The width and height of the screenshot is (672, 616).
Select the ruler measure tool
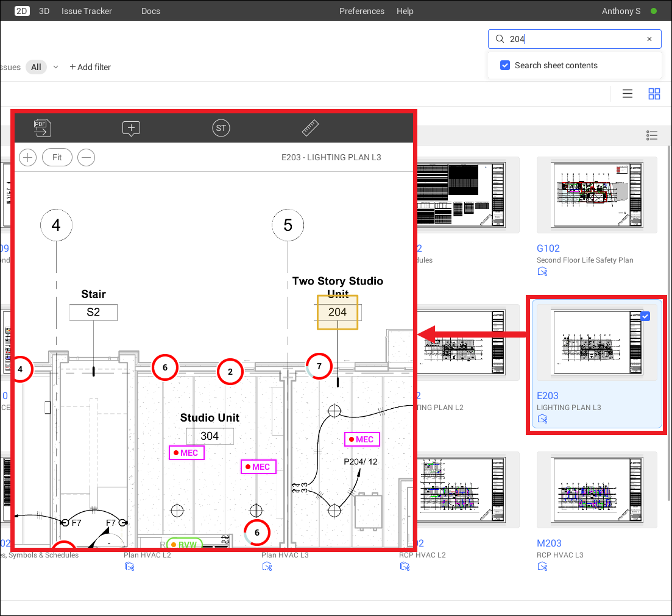pyautogui.click(x=310, y=128)
